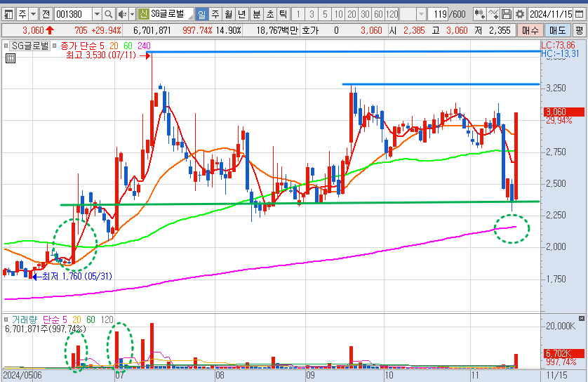
Task: Select interval 30 button
Action: click(x=366, y=15)
